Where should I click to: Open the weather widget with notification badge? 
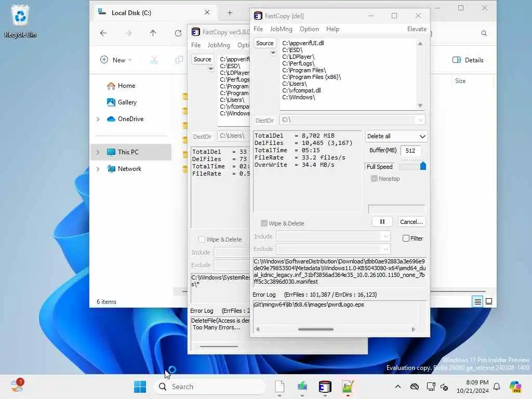pos(16,385)
